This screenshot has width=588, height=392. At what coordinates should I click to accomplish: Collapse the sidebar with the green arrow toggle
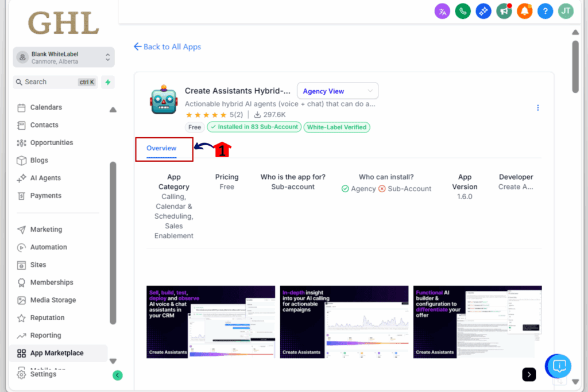[117, 375]
